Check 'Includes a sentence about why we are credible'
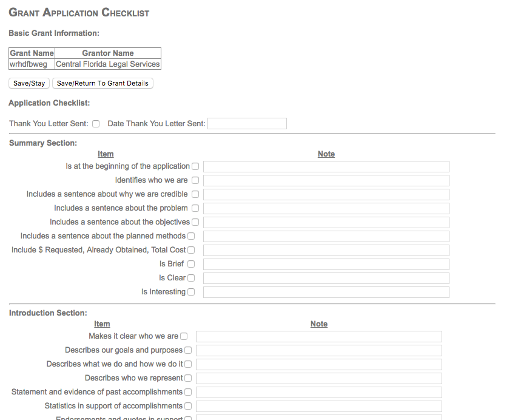518x420 pixels. tap(195, 194)
